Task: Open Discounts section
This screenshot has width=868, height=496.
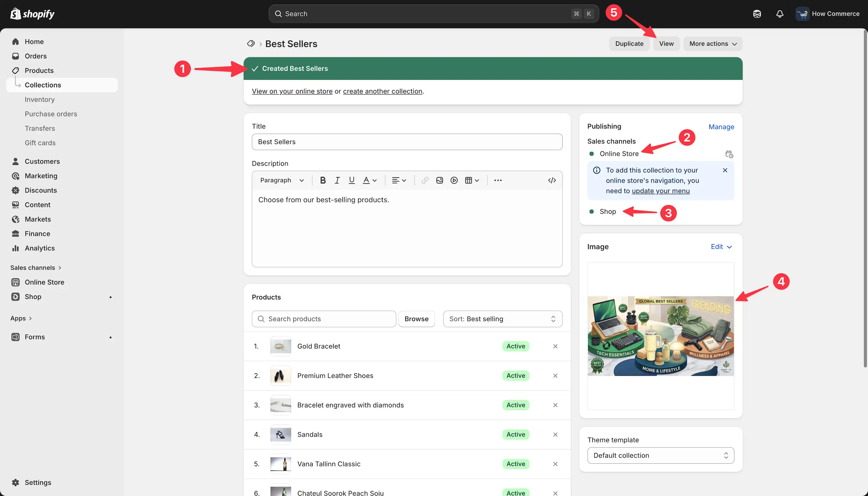Action: [62, 190]
